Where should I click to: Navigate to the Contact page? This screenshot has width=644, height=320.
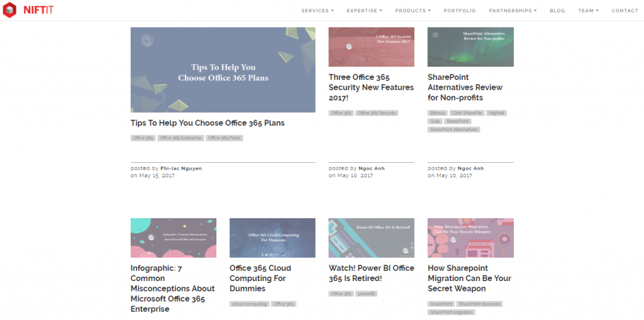coord(625,11)
